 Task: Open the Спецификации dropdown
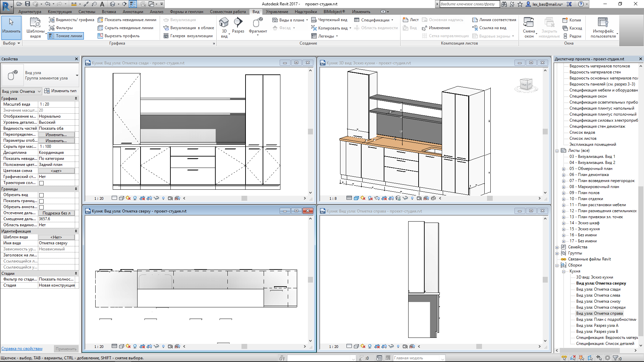[x=374, y=20]
